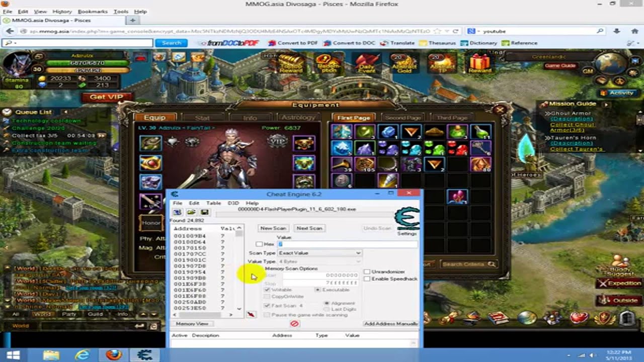Open the Scan Type dropdown

click(x=319, y=253)
